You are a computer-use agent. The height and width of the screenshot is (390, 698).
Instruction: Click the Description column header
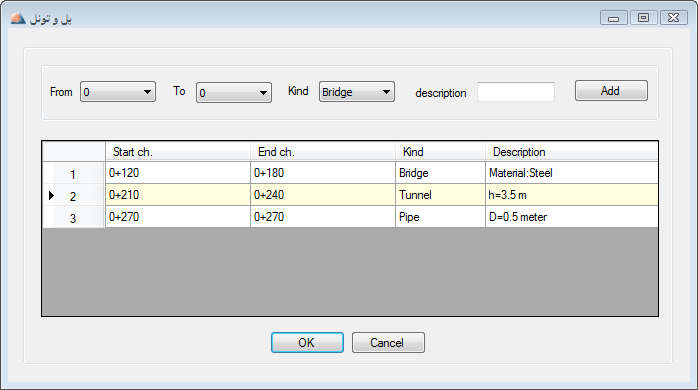(572, 152)
